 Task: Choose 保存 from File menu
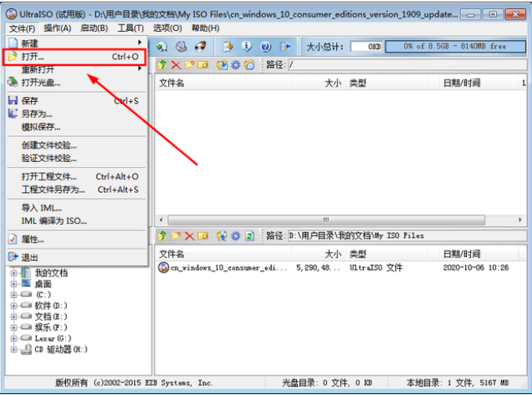point(76,101)
